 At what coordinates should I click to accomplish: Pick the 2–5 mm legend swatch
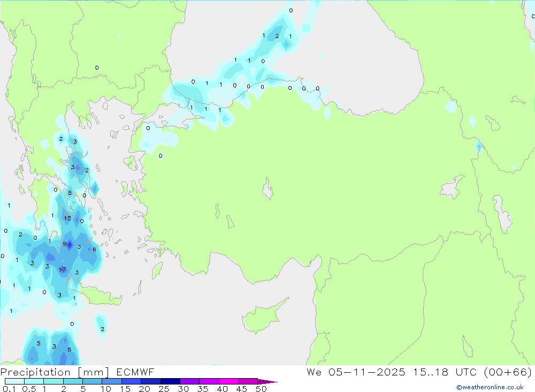coord(73,381)
